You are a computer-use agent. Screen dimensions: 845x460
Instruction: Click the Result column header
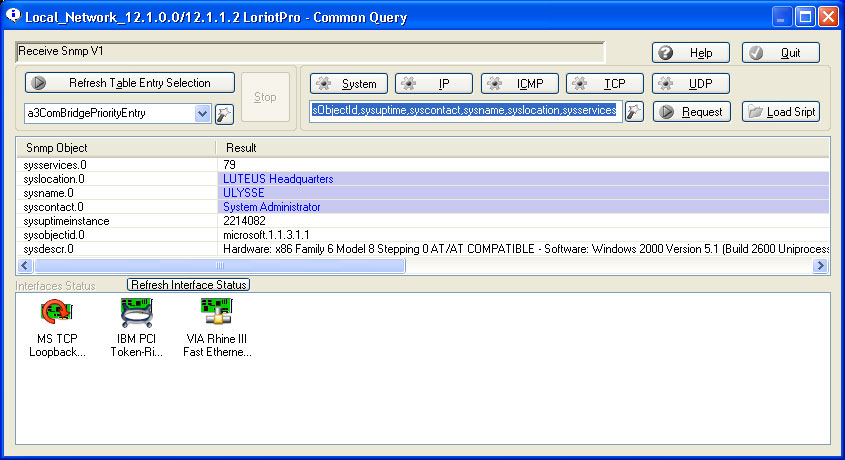click(522, 148)
